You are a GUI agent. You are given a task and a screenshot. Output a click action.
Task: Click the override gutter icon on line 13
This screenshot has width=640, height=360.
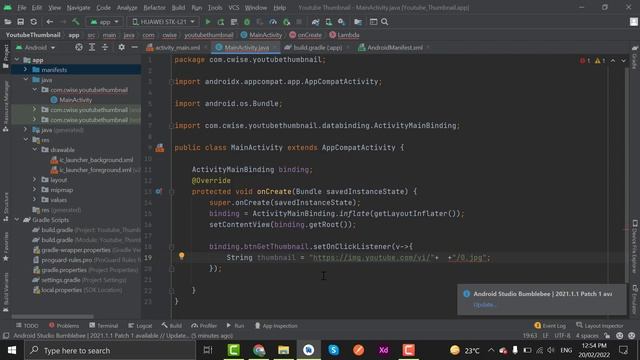coord(158,191)
